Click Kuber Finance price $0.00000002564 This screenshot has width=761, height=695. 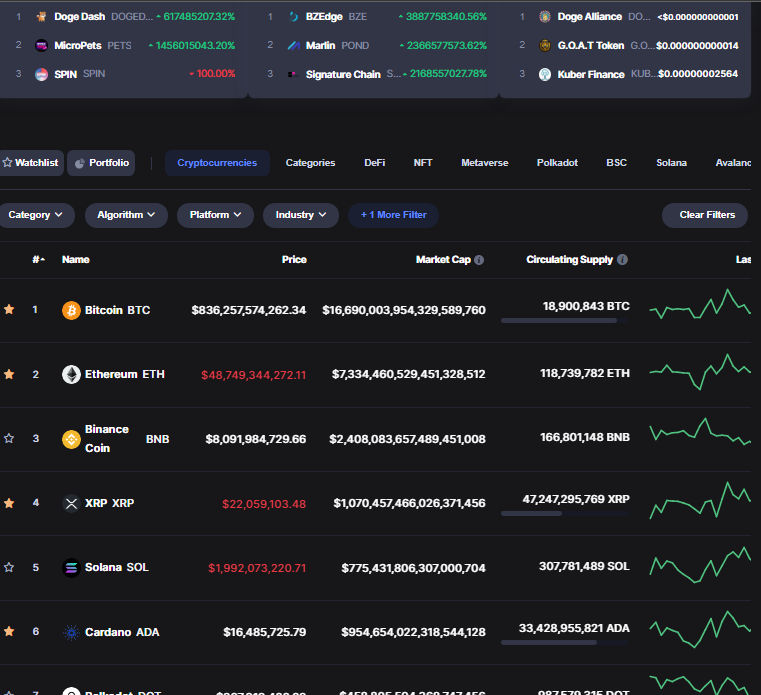(698, 74)
